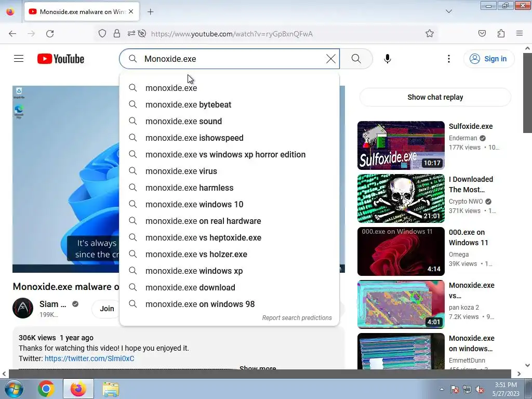Click the video player frame
This screenshot has width=532, height=399.
[x=66, y=179]
